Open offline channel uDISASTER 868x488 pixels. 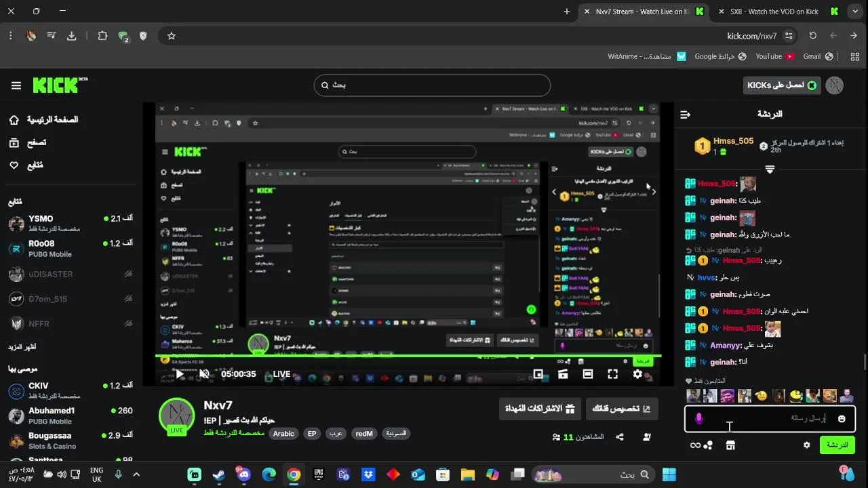point(71,274)
